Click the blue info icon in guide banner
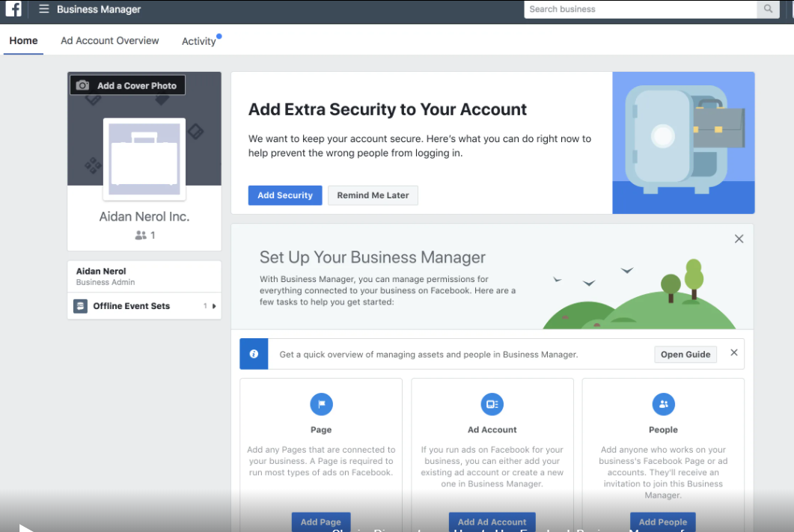The image size is (794, 532). coord(254,354)
